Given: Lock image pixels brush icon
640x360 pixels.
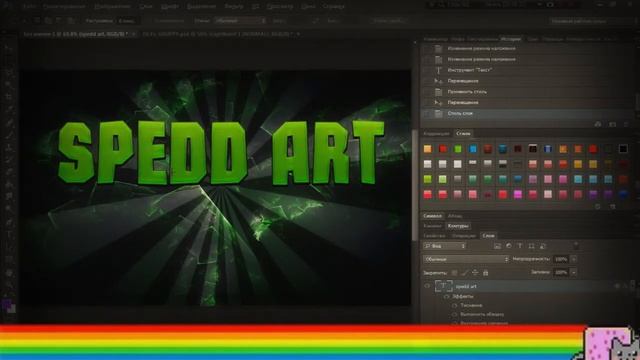Looking at the screenshot, I should (464, 272).
